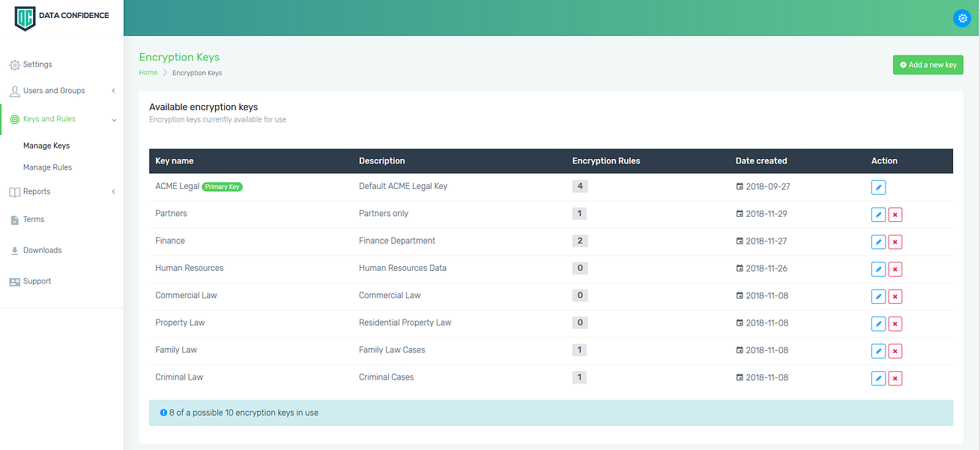Click the Primary Key badge
Screen dimensions: 980x450
tap(223, 187)
